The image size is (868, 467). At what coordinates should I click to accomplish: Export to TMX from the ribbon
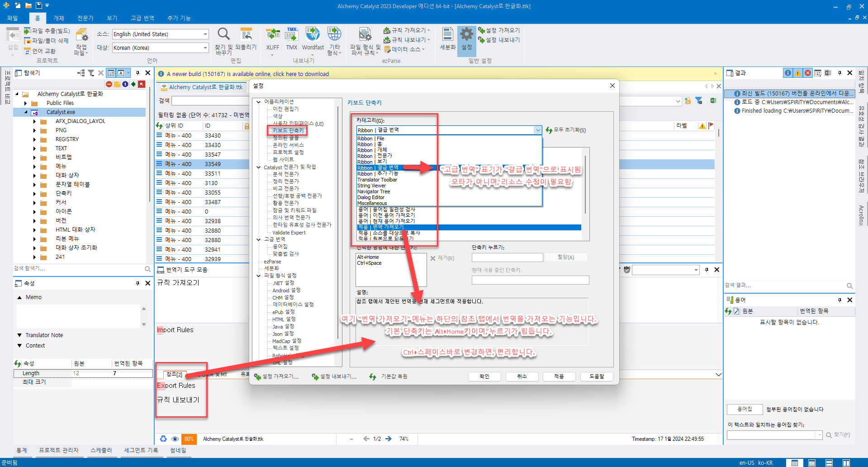(292, 39)
